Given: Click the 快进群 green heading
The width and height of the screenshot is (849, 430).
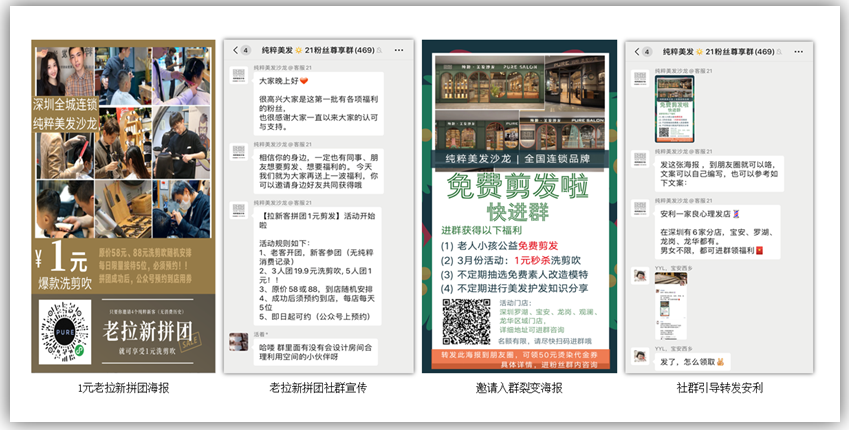Looking at the screenshot, I should [518, 212].
